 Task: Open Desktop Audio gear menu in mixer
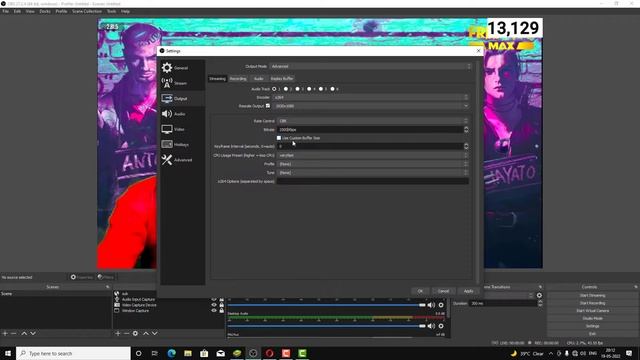click(x=441, y=326)
